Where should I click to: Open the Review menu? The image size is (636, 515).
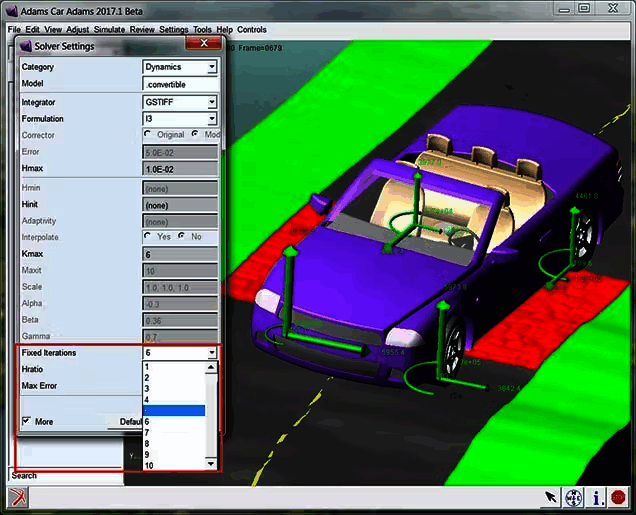142,30
